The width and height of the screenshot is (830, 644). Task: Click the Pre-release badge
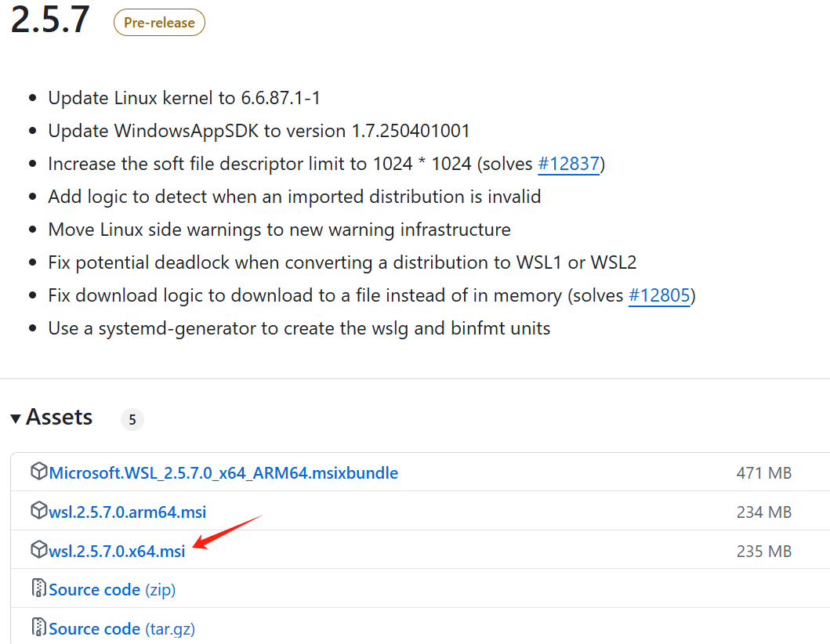pos(159,23)
